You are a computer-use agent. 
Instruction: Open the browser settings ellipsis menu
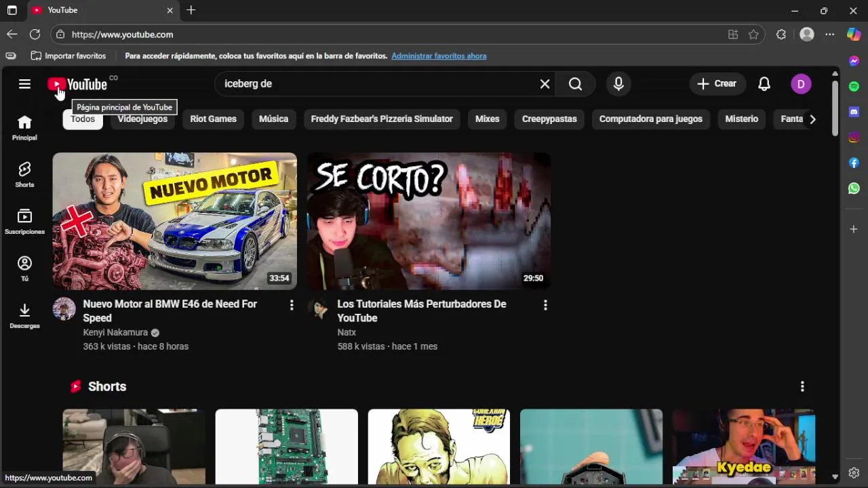coord(830,35)
